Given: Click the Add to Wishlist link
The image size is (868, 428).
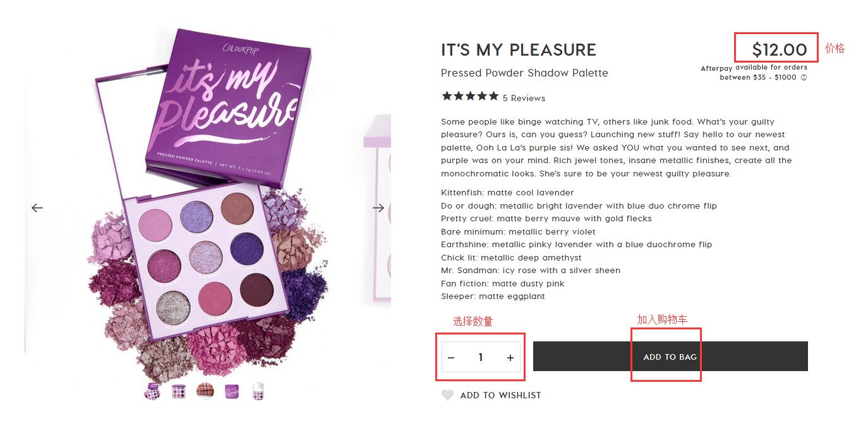Looking at the screenshot, I should click(x=500, y=395).
